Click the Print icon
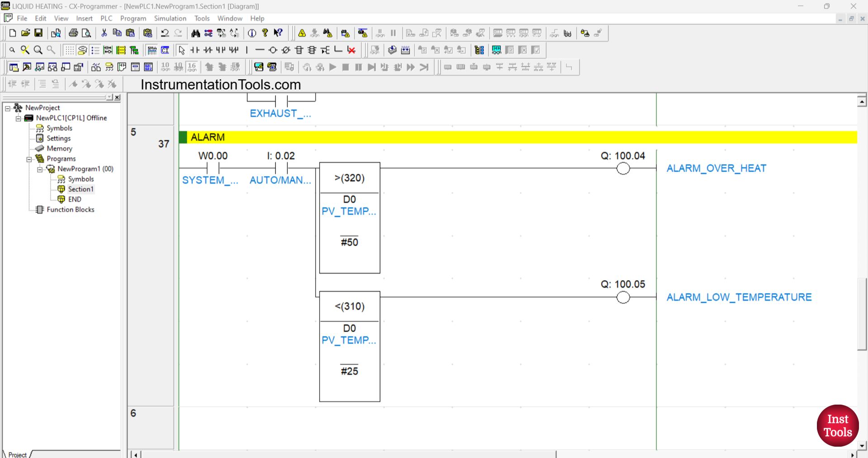Viewport: 868px width, 458px height. pos(72,33)
